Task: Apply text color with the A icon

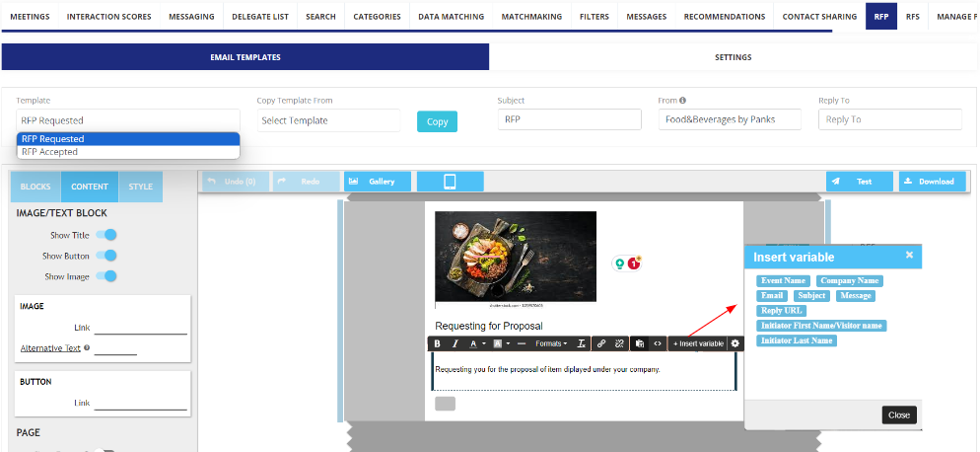Action: coord(473,343)
